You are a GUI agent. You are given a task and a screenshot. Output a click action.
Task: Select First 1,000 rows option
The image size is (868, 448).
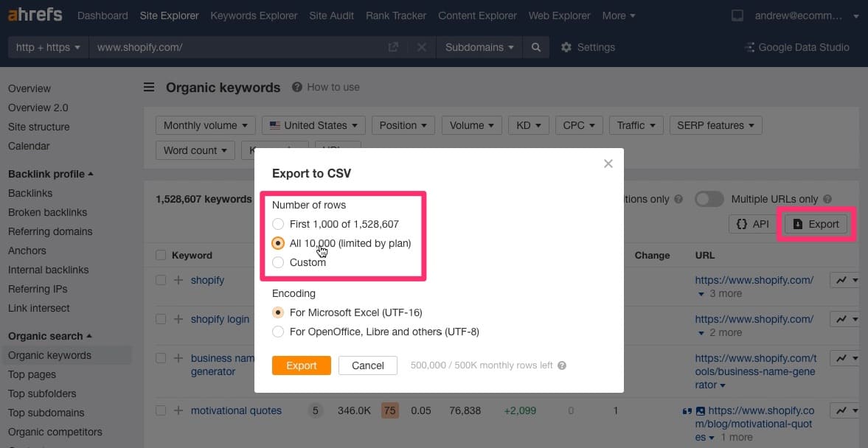(278, 225)
